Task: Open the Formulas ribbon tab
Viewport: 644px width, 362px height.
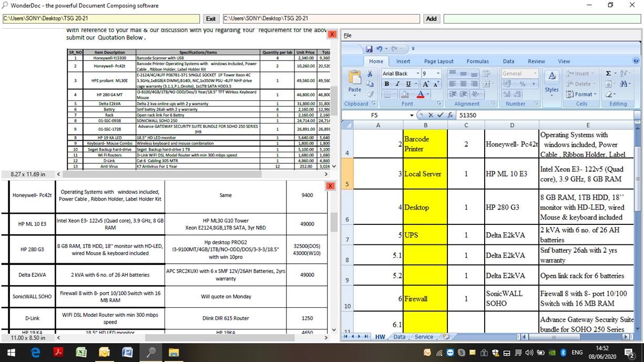Action: point(477,61)
